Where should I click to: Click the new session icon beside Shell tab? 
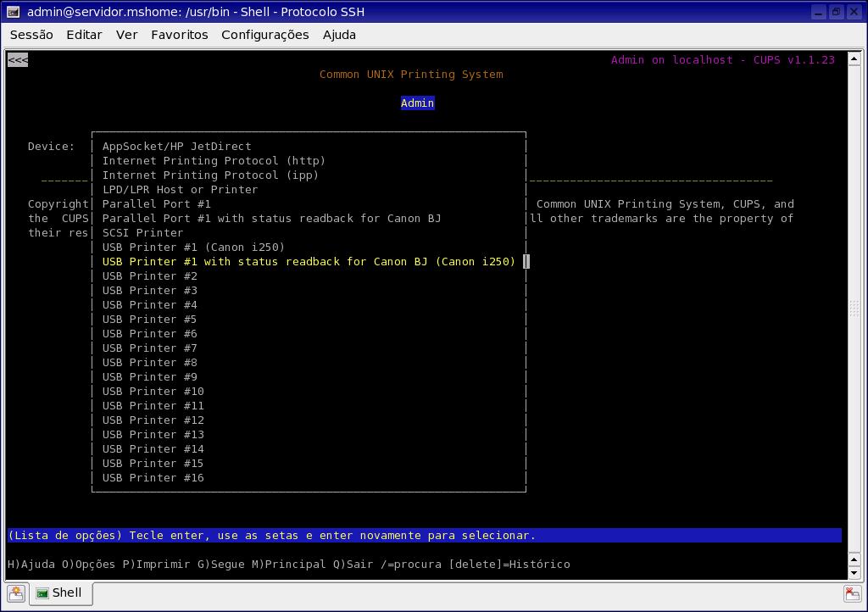pos(16,593)
